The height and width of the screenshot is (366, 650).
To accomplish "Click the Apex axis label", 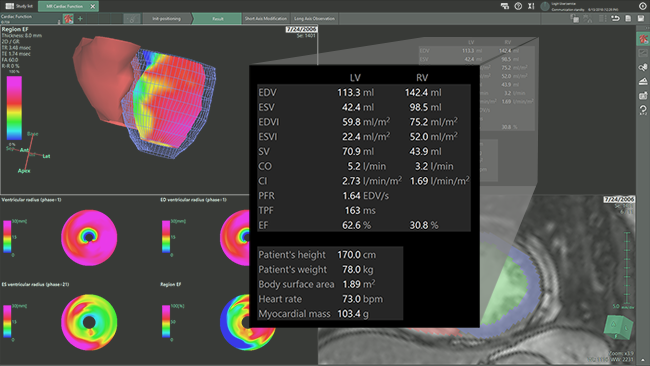I will click(24, 171).
